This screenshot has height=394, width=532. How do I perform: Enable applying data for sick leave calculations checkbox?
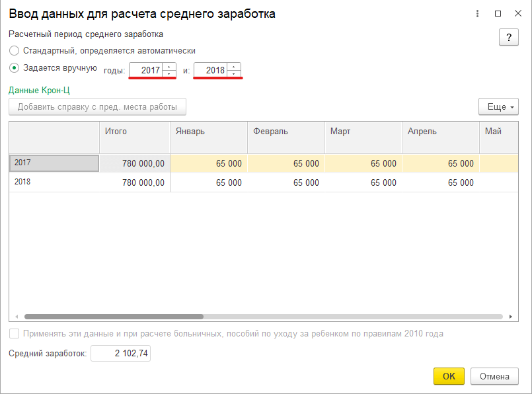pos(14,334)
